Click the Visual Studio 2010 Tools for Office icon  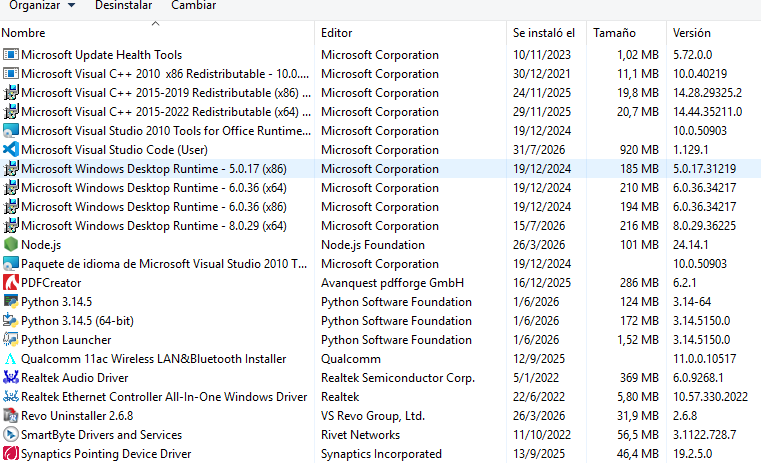[11, 131]
